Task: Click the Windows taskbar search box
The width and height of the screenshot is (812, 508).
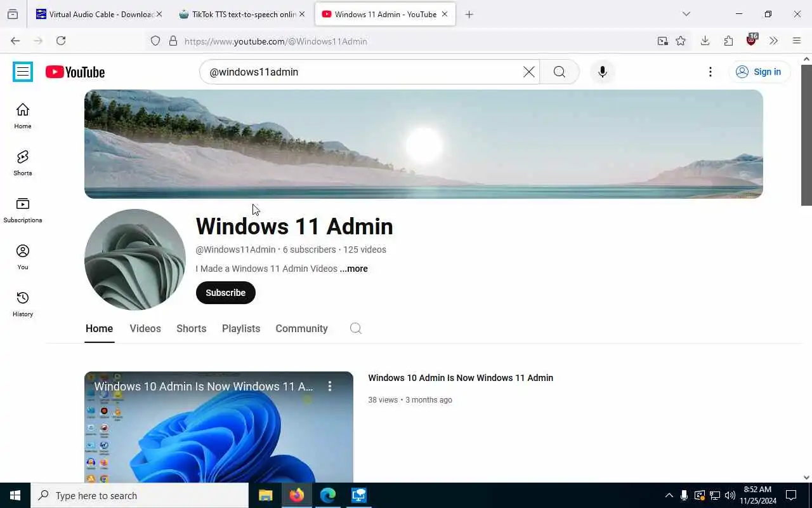Action: 140,495
